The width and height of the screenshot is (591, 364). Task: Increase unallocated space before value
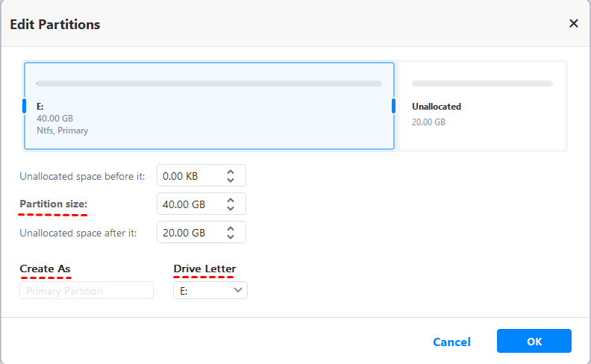(x=231, y=172)
